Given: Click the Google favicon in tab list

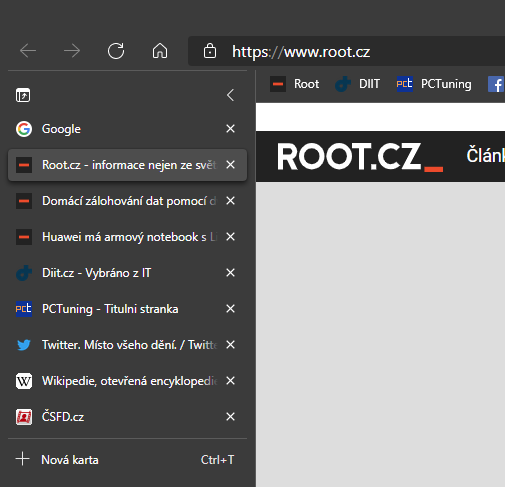Looking at the screenshot, I should (24, 129).
